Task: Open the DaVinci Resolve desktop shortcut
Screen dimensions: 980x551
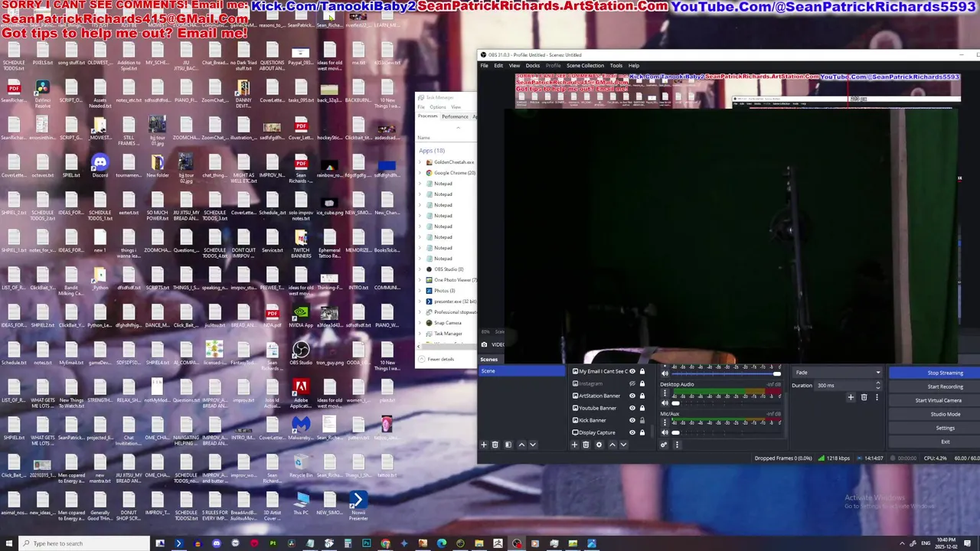Action: tap(42, 93)
